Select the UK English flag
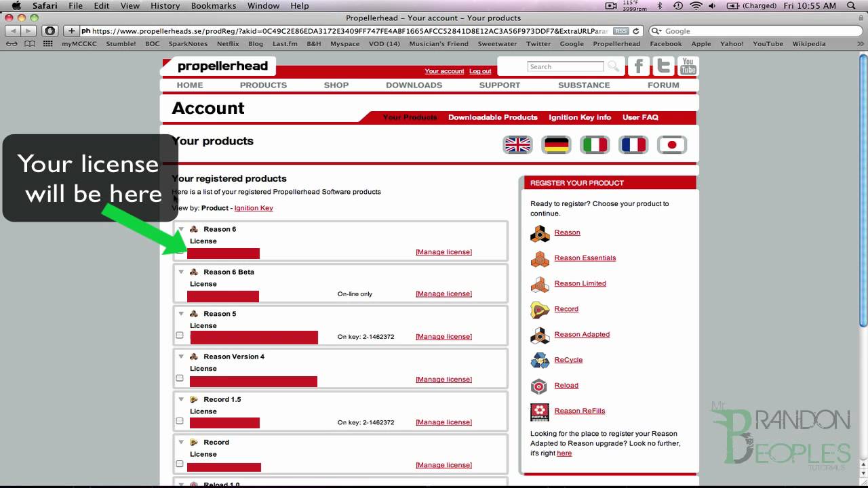This screenshot has width=868, height=488. (517, 144)
